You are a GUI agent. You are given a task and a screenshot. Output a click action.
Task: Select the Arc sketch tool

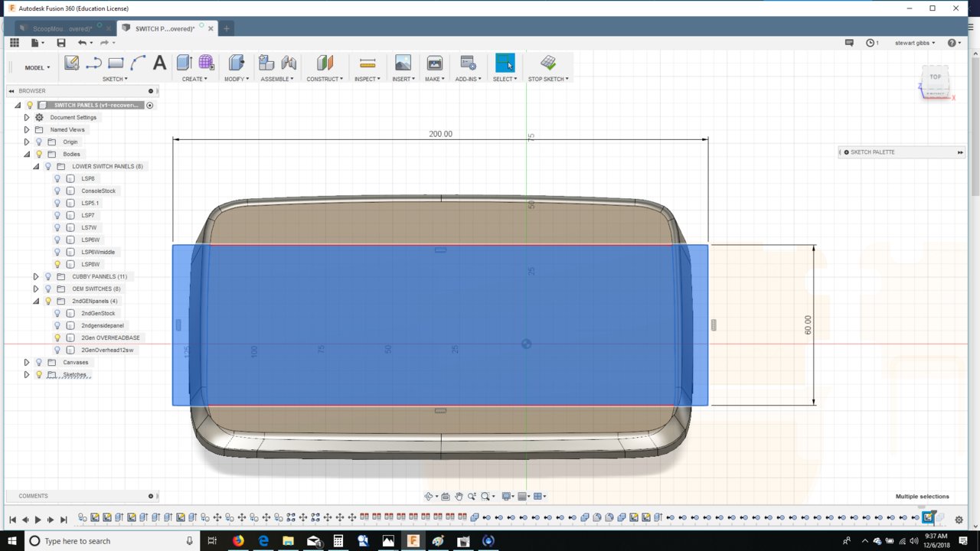(138, 63)
